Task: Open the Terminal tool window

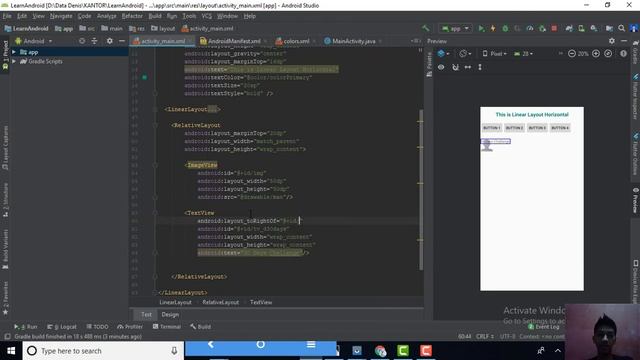Action: tap(167, 327)
